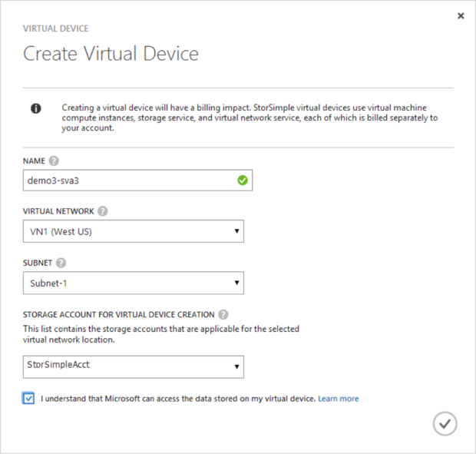Toggle the Microsoft data access checkbox
The height and width of the screenshot is (454, 476).
[x=28, y=399]
